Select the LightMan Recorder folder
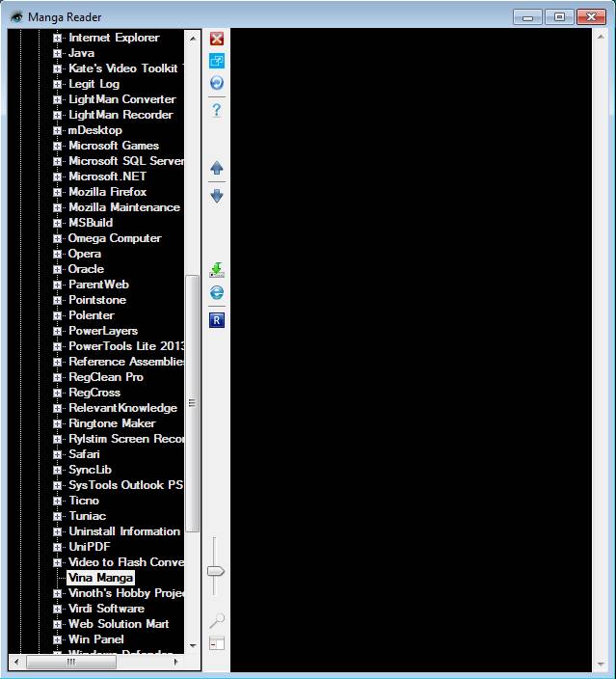 point(121,115)
